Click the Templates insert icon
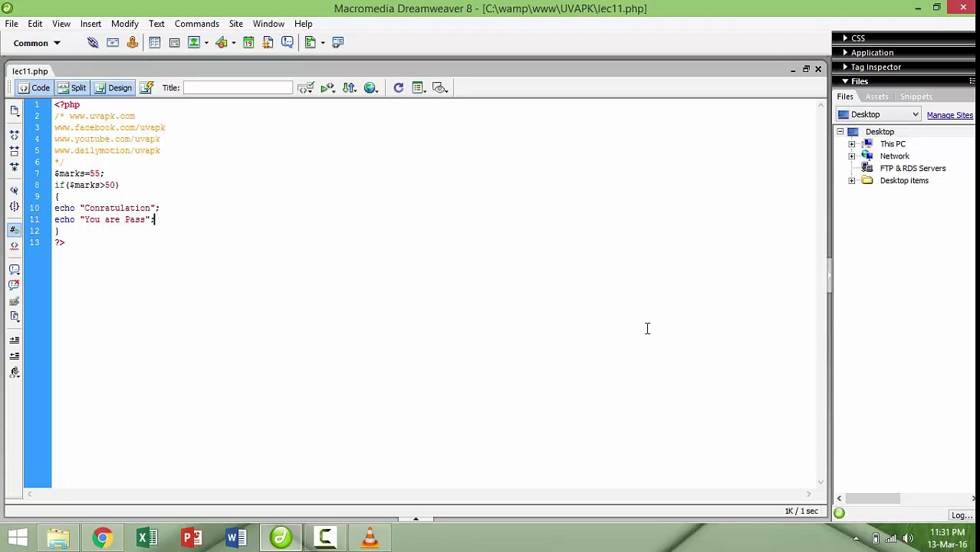This screenshot has height=552, width=980. pyautogui.click(x=311, y=43)
